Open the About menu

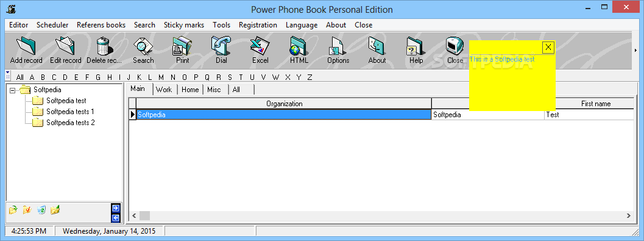336,25
